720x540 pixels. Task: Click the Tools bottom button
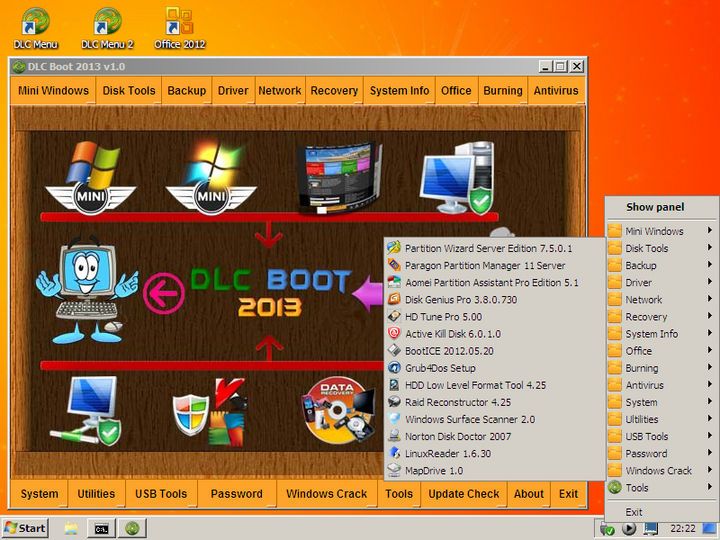point(399,494)
